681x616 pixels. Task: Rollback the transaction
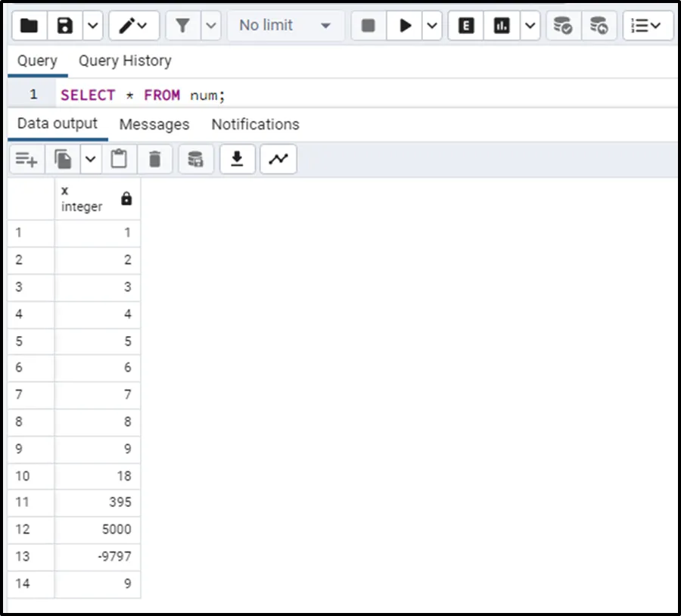click(599, 26)
